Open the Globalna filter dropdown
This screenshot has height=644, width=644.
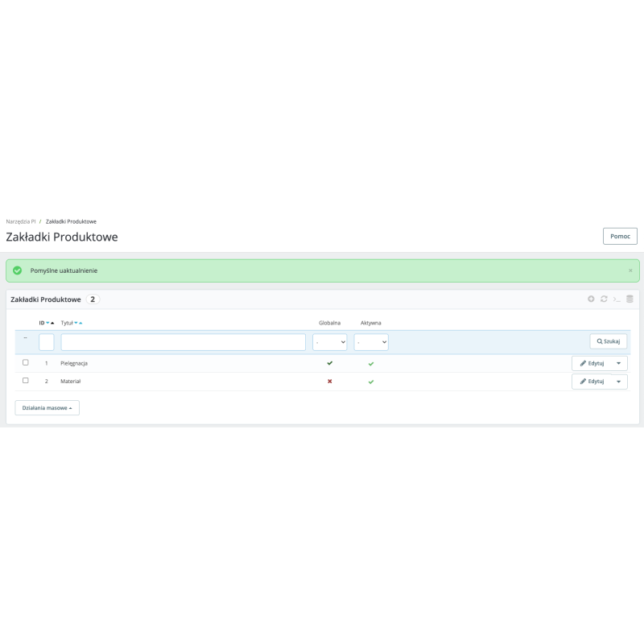pos(329,342)
